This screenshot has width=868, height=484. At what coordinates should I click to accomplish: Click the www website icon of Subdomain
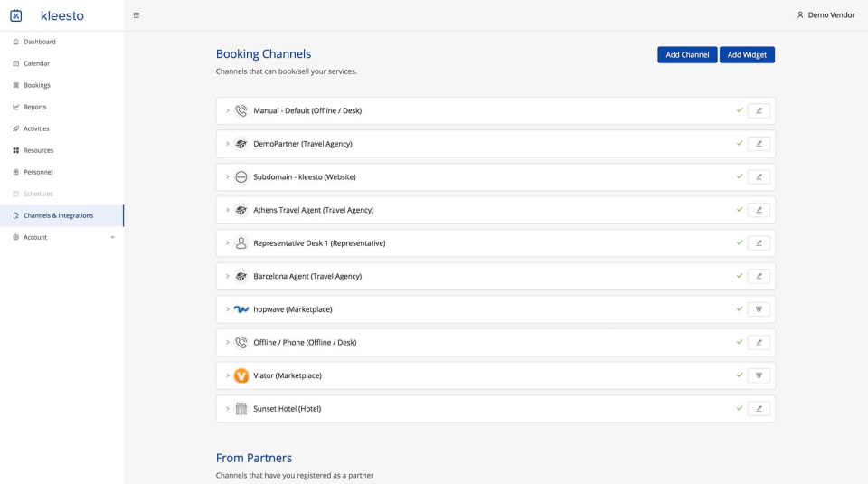(x=241, y=177)
